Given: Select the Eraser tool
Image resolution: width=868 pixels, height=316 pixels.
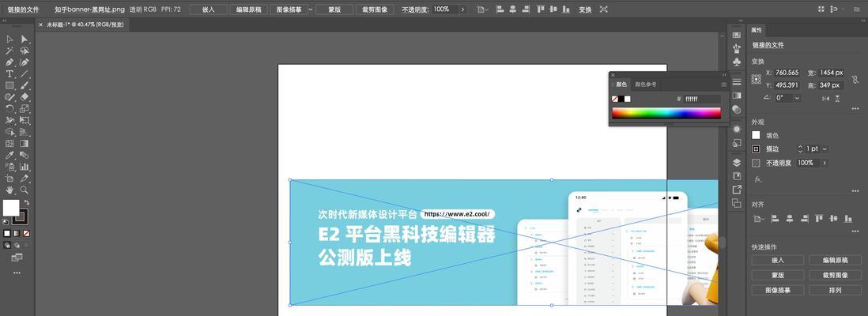Looking at the screenshot, I should tap(25, 97).
